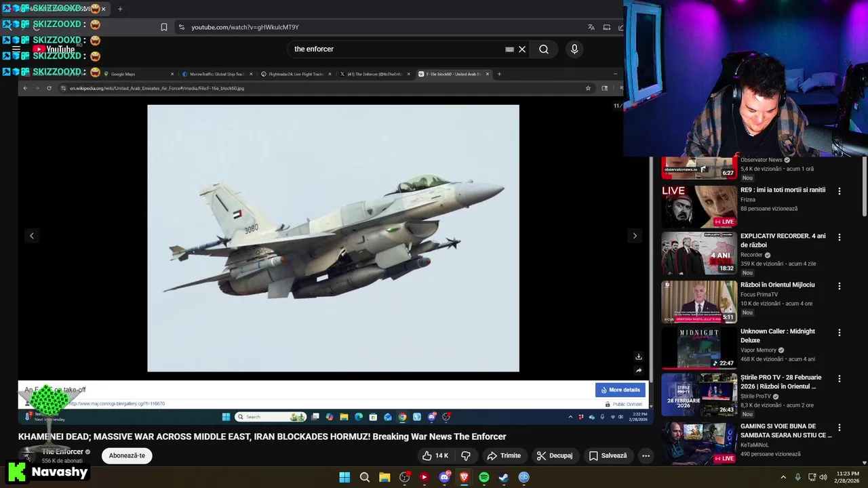Open options menu for Știrile PRO TV video
This screenshot has height=488, width=868.
pos(839,379)
